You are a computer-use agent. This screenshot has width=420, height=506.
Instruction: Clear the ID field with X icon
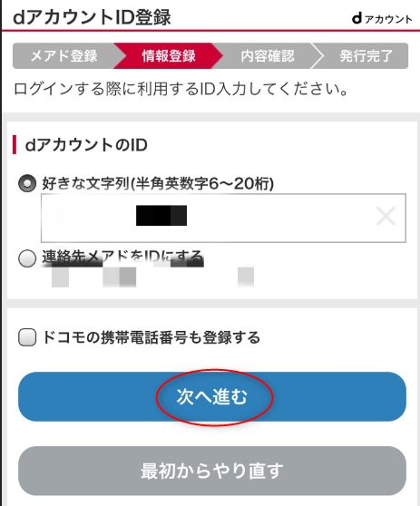tap(386, 216)
